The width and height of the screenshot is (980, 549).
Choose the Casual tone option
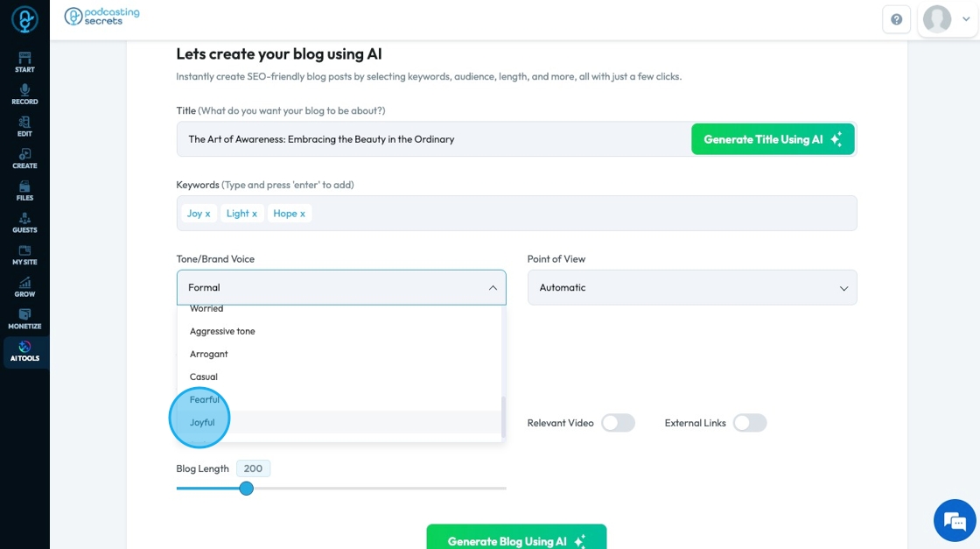tap(204, 377)
